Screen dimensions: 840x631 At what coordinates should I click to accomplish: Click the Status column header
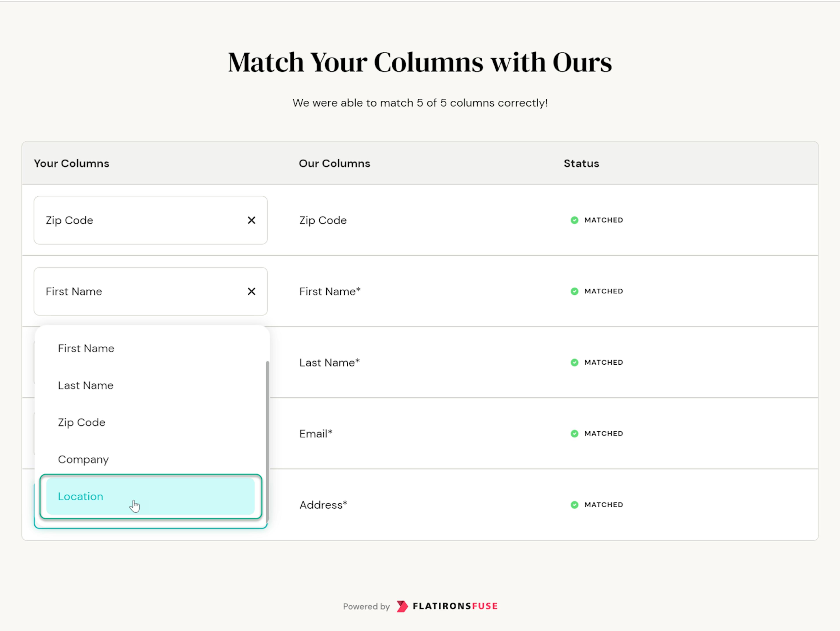581,163
